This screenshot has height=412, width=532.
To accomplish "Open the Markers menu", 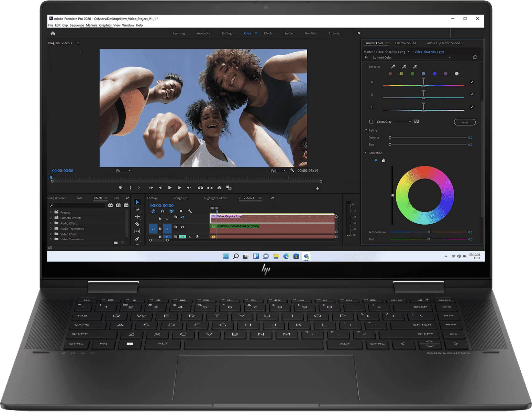I will click(91, 25).
